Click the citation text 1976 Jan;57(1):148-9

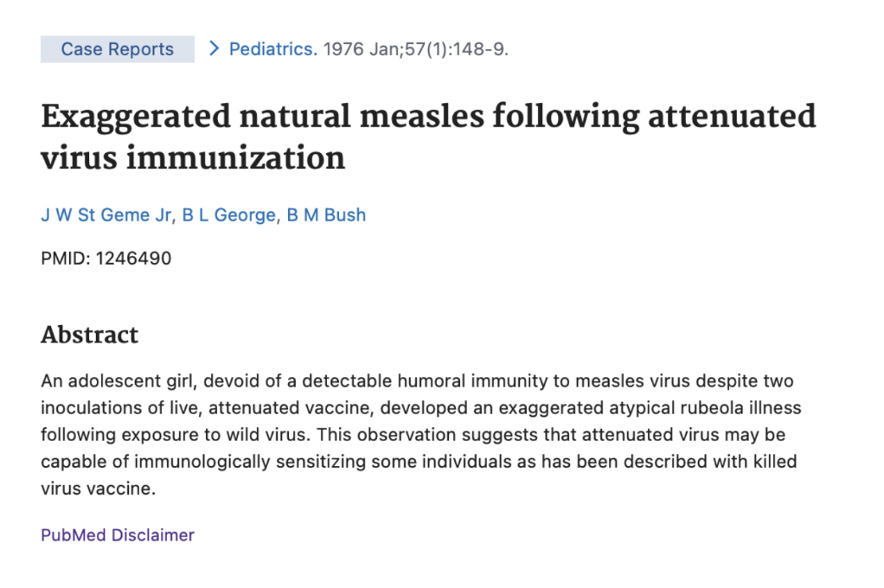tap(416, 49)
